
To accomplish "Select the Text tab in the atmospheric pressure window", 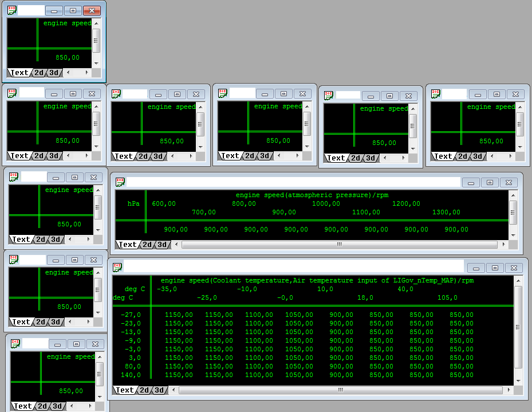I will pyautogui.click(x=127, y=244).
